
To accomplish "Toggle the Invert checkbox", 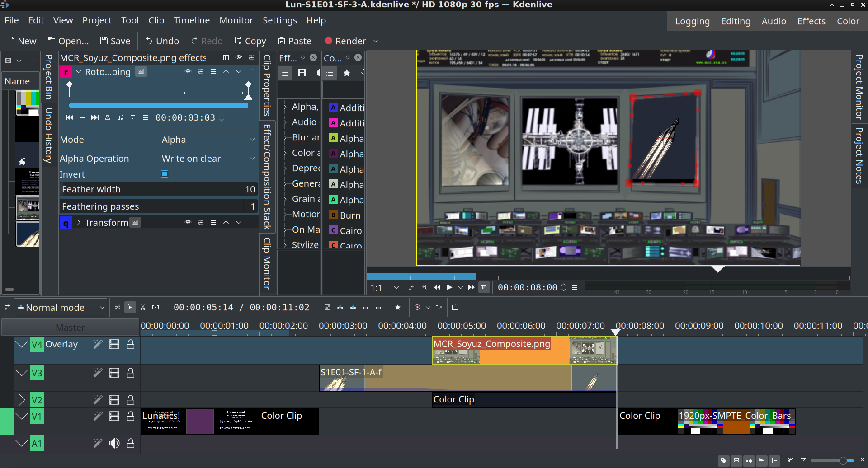I will [x=165, y=174].
